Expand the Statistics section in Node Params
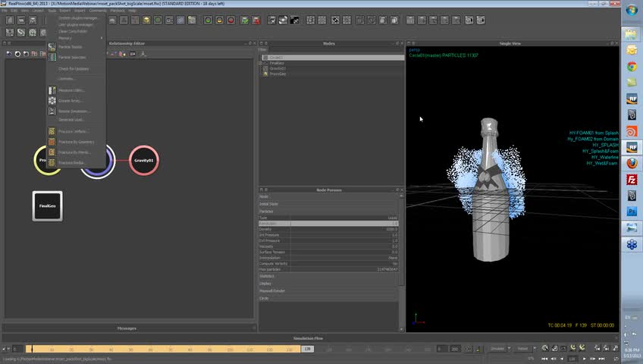643x364 pixels. point(267,276)
